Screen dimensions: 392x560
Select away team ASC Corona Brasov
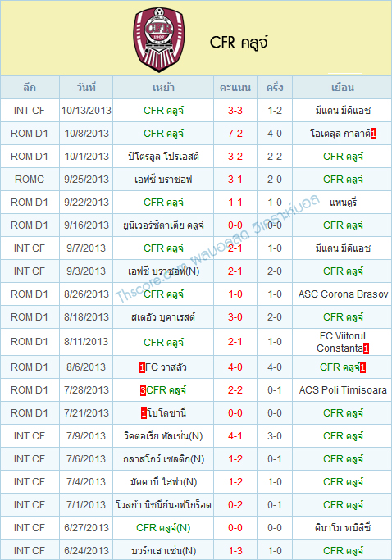point(343,294)
